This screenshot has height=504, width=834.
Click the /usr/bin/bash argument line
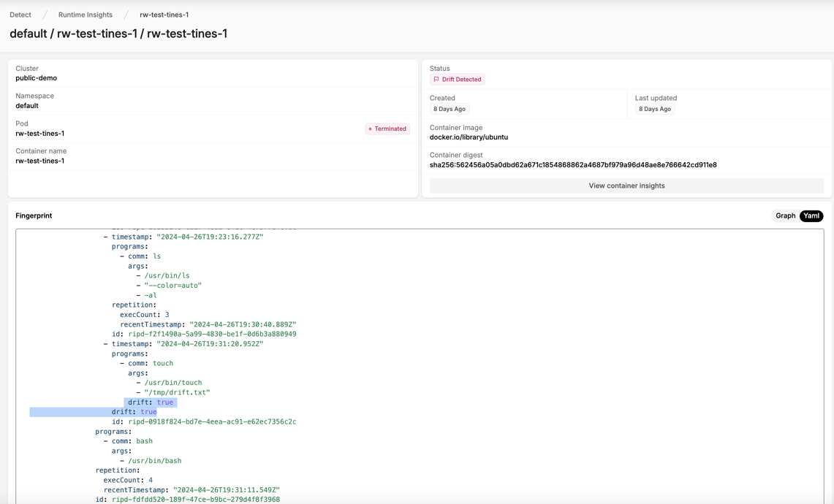tap(151, 461)
